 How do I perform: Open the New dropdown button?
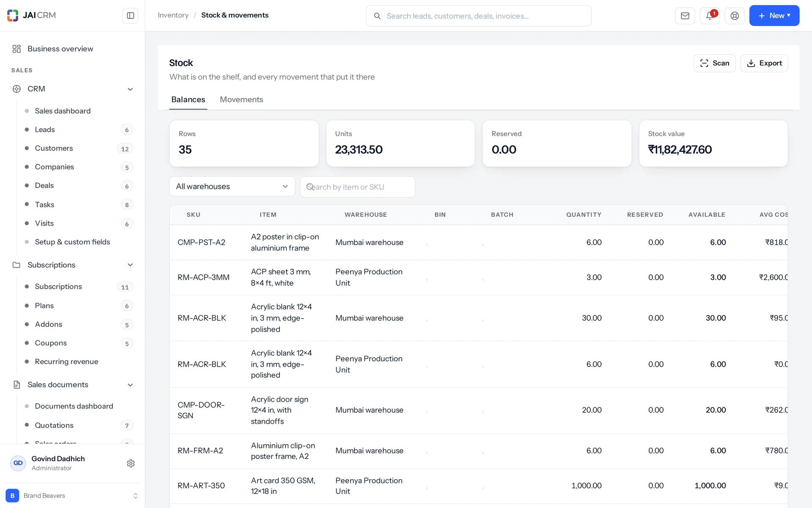(x=774, y=16)
